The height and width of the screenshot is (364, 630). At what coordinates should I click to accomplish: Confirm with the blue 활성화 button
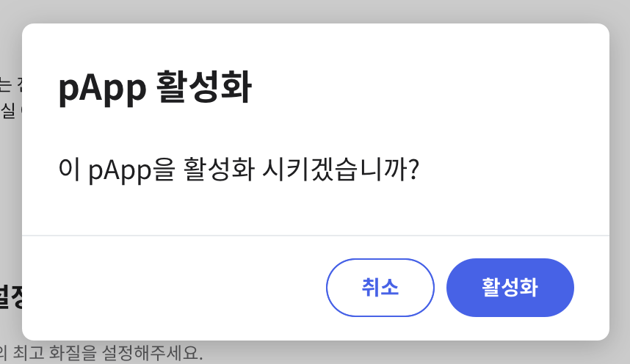(x=510, y=288)
